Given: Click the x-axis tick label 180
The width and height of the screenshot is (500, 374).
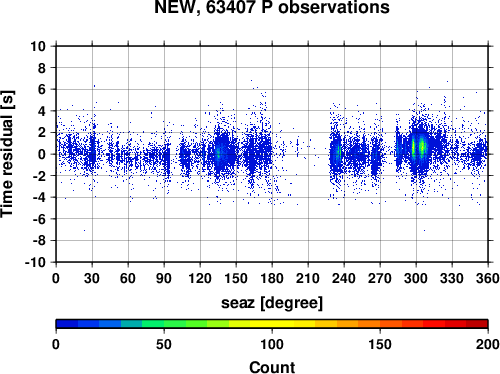Looking at the screenshot, I should coord(272,278).
